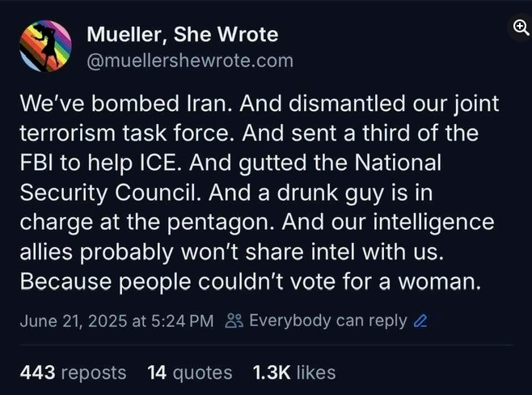Screen dimensions: 532x395
Task: Click the @muellershewrote.com handle
Action: [189, 60]
